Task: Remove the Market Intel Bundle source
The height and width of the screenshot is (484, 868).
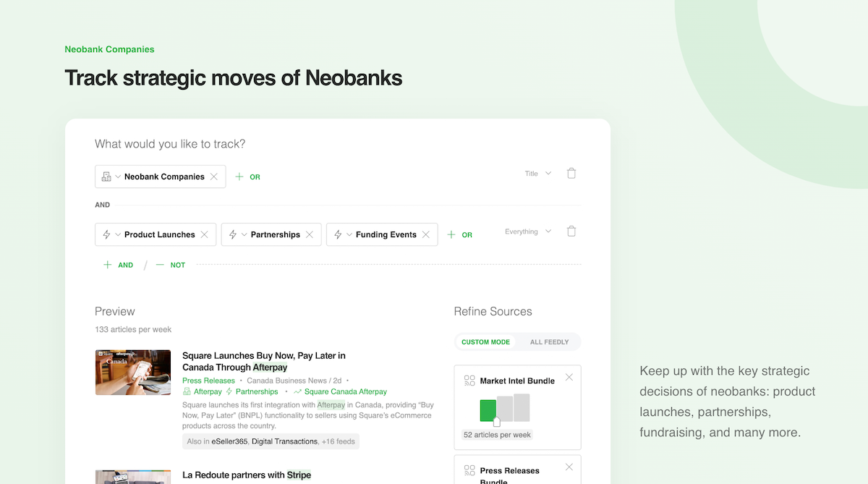Action: (569, 377)
